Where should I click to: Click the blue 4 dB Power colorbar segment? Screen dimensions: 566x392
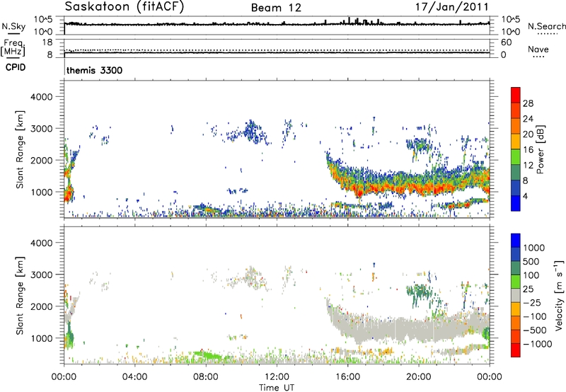tap(516, 203)
